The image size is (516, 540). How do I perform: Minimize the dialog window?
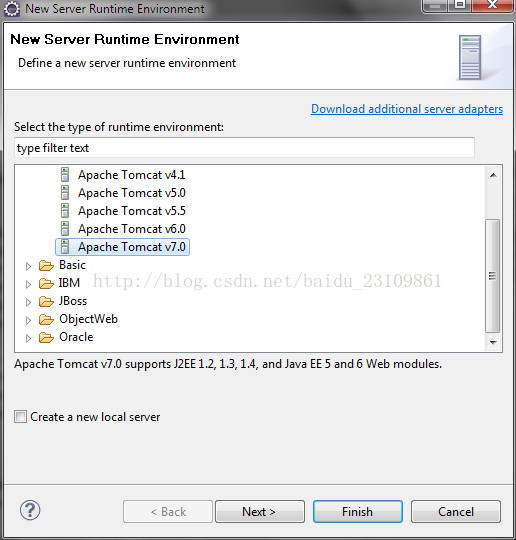(x=435, y=5)
